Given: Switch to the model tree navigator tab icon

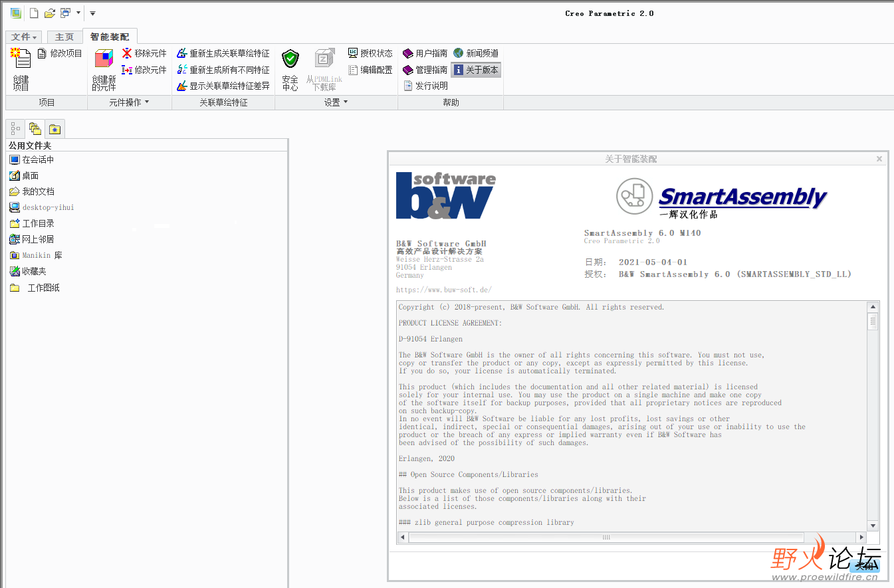Looking at the screenshot, I should 15,128.
